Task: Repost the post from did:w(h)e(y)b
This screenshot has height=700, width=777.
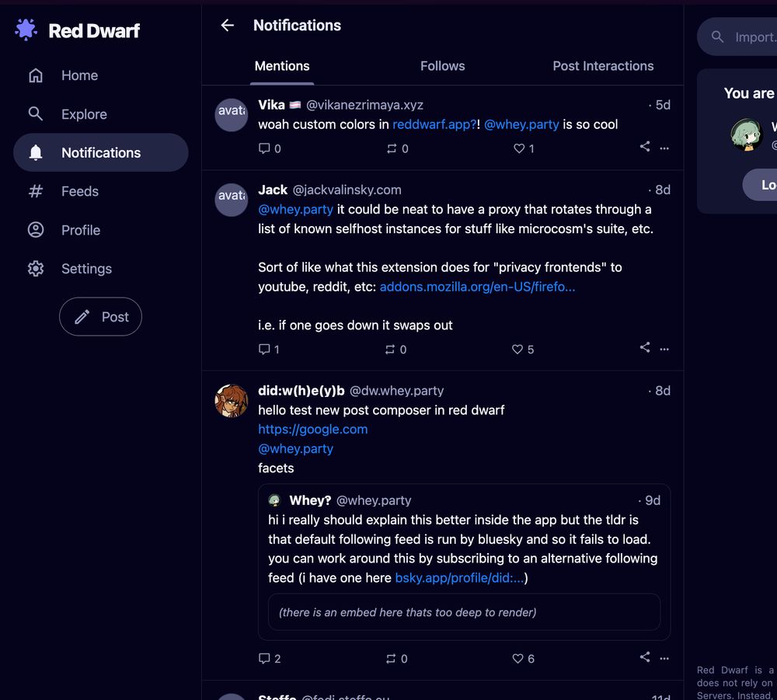Action: [x=395, y=658]
